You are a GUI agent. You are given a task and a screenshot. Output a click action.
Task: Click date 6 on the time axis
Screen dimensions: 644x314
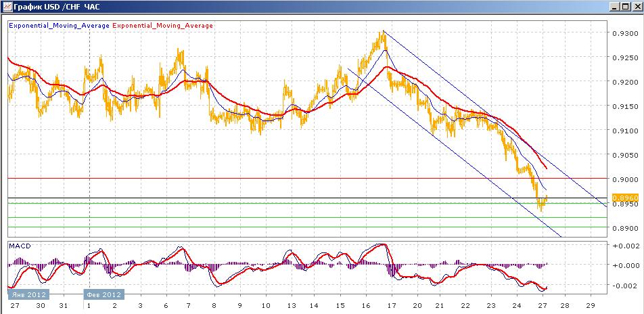pyautogui.click(x=166, y=306)
